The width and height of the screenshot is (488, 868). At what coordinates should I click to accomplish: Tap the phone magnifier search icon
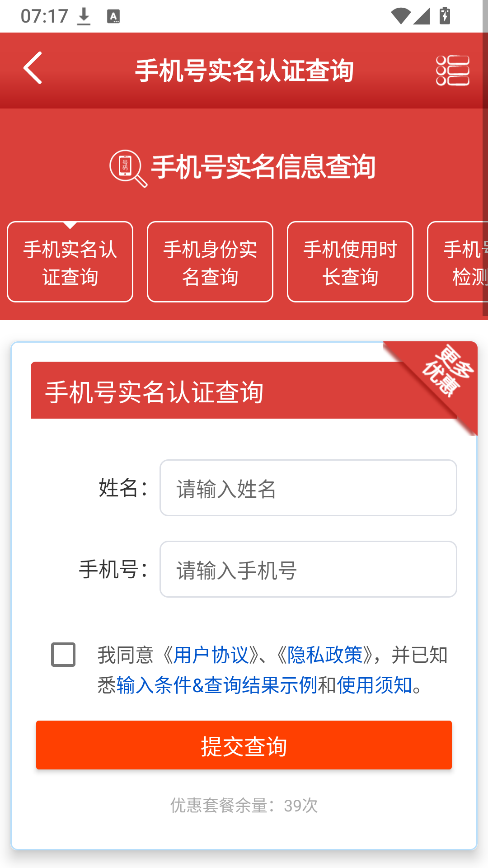click(128, 168)
